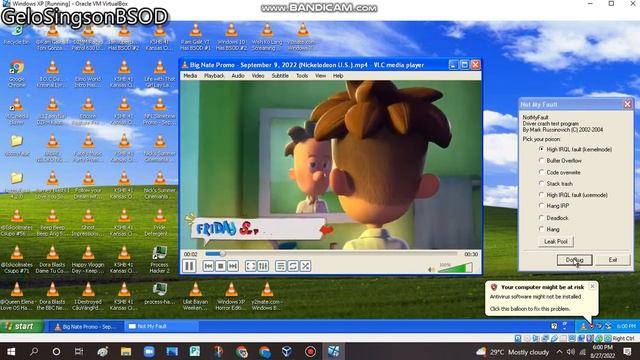
Task: Click Do Bug in Not My Fault
Action: [x=574, y=260]
